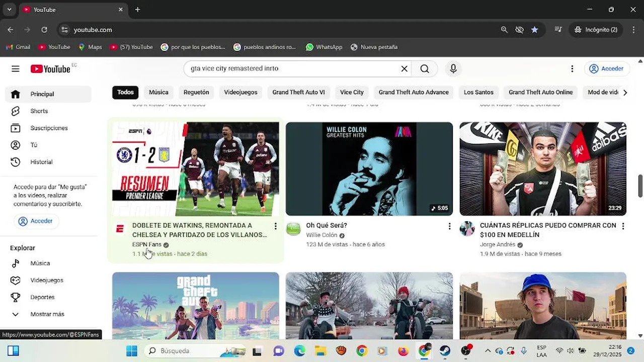This screenshot has width=644, height=362.
Task: Open YouTube settings three-dot menu
Action: 572,69
